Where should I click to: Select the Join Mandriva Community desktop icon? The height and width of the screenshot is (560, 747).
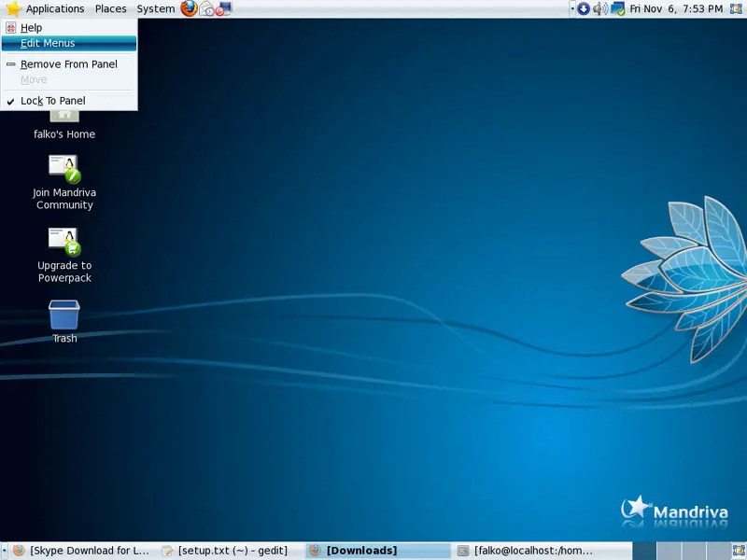click(x=64, y=183)
